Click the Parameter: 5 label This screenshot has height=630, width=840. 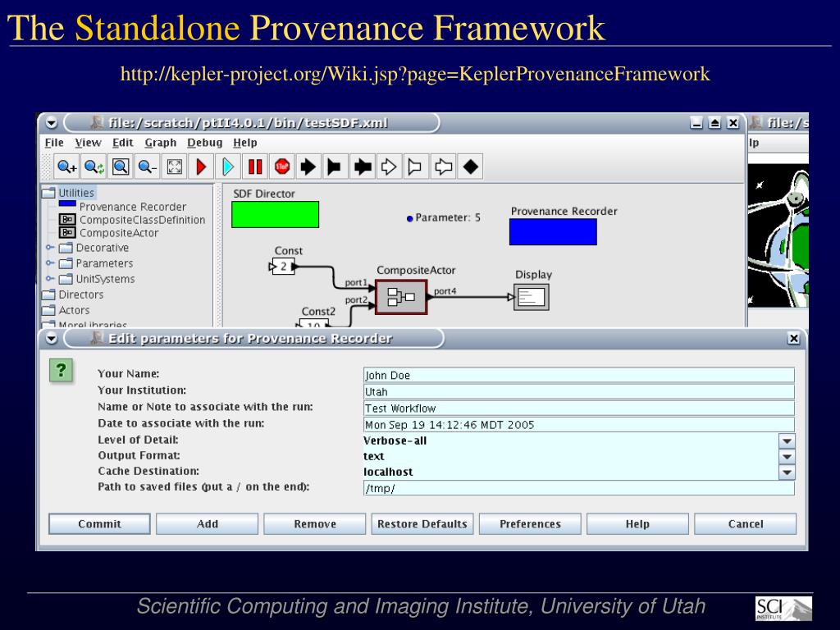(448, 218)
